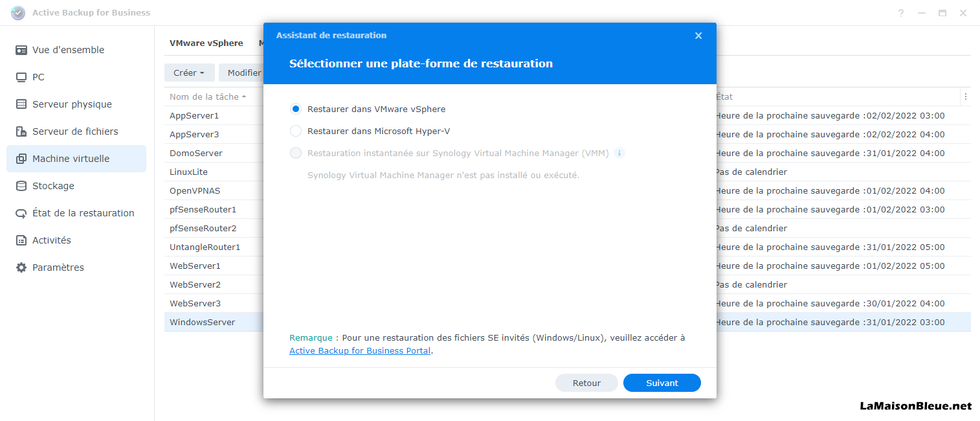980x421 pixels.
Task: Open the Créer dropdown button
Action: tap(190, 73)
